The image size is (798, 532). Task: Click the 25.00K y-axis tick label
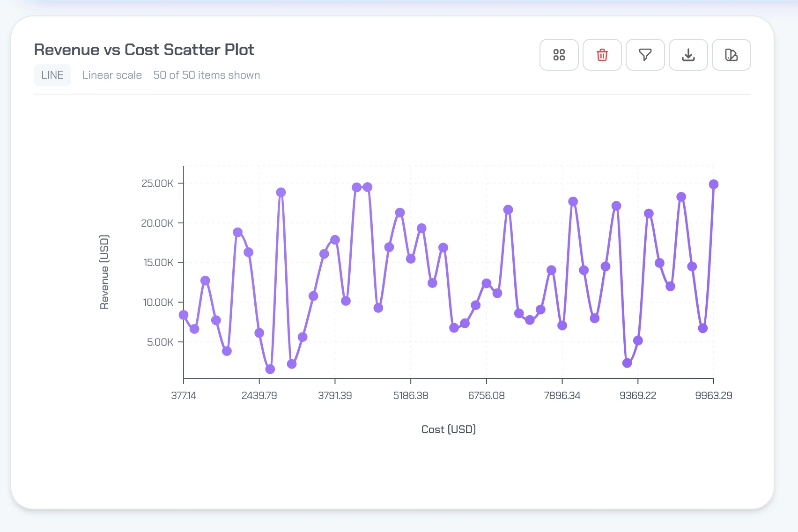click(x=157, y=183)
